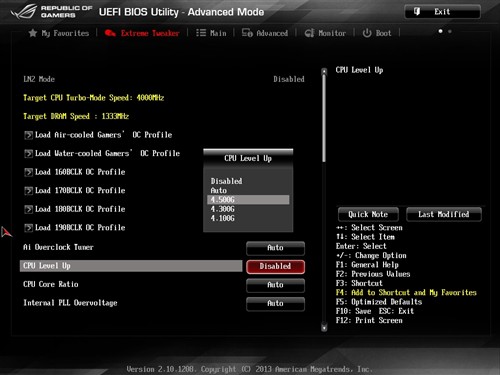Go to the Advanced tab
Image resolution: width=500 pixels, height=375 pixels.
265,33
